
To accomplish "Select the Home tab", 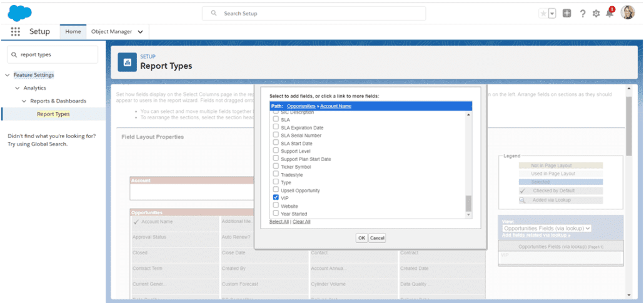I will point(73,31).
